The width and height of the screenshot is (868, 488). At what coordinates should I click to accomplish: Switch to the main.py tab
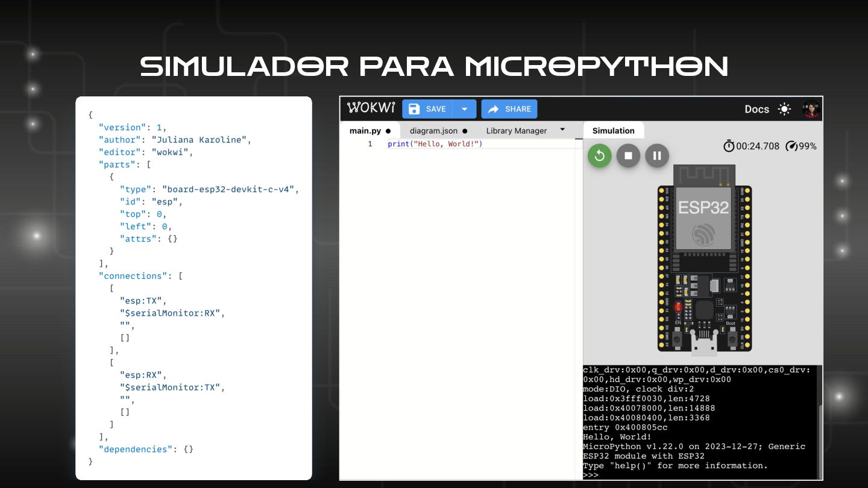click(370, 131)
